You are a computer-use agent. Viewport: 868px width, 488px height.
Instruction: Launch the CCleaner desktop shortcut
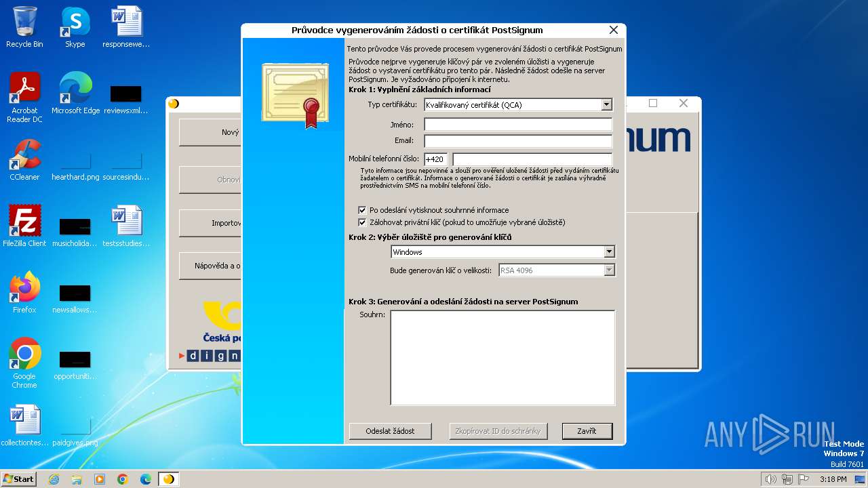pos(24,159)
